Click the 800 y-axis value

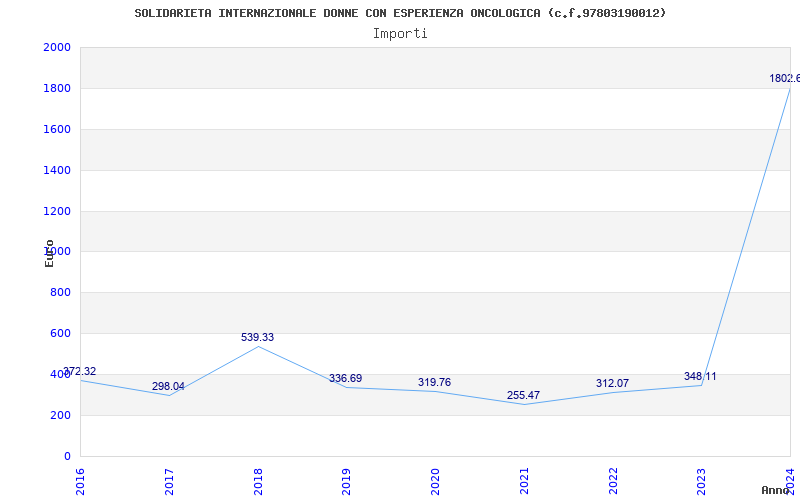(60, 293)
